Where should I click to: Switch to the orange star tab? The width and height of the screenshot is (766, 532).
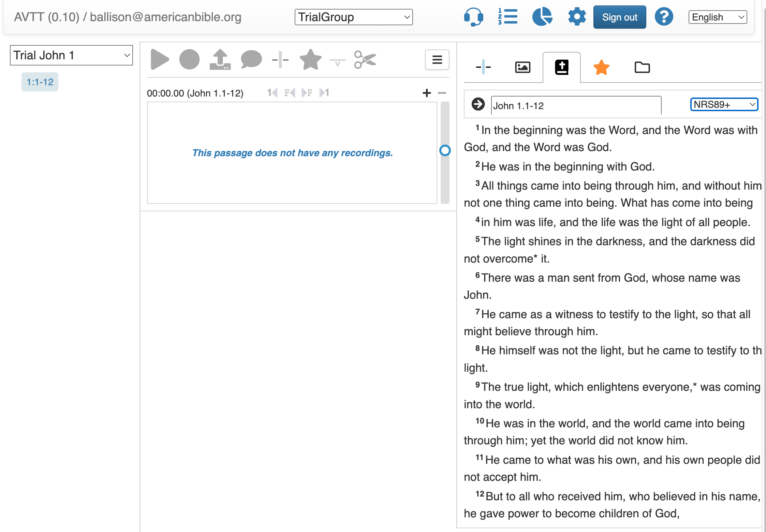601,67
